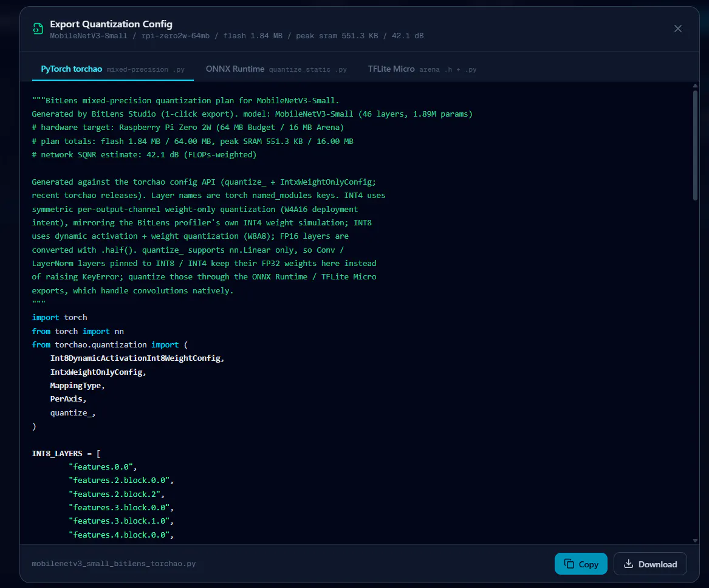Image resolution: width=709 pixels, height=588 pixels.
Task: Click the 'INT8_LAYERS = [' line
Action: 66,453
